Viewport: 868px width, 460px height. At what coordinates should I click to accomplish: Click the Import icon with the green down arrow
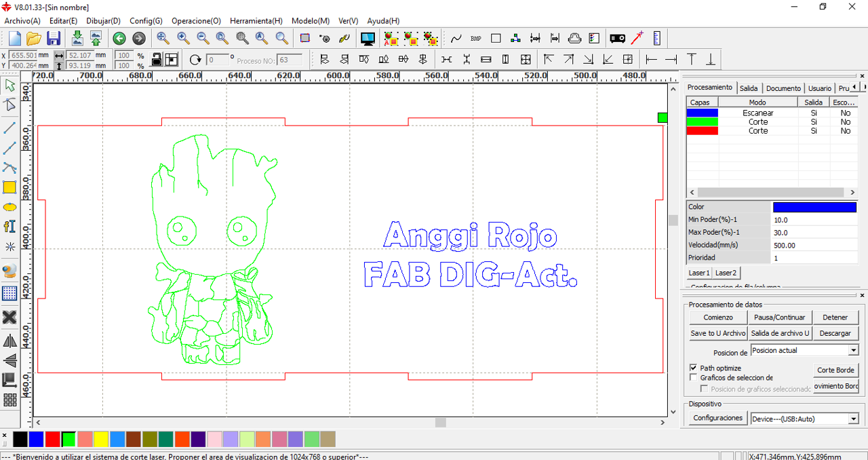[77, 39]
